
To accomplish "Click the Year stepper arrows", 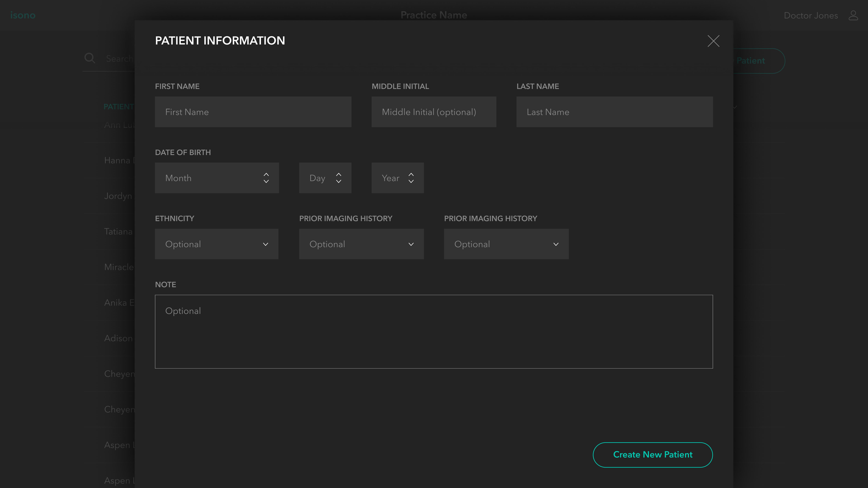I will tap(411, 178).
